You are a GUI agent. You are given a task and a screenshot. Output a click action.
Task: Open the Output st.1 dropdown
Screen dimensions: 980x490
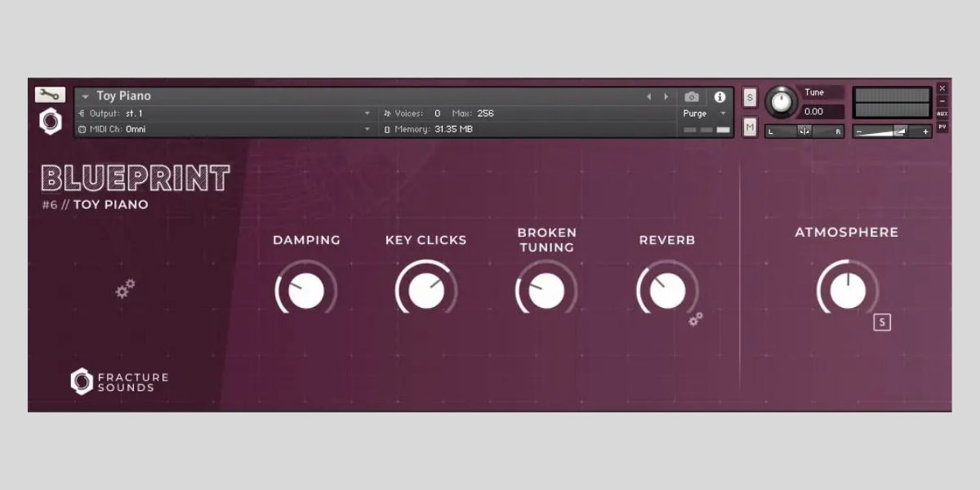[x=367, y=114]
